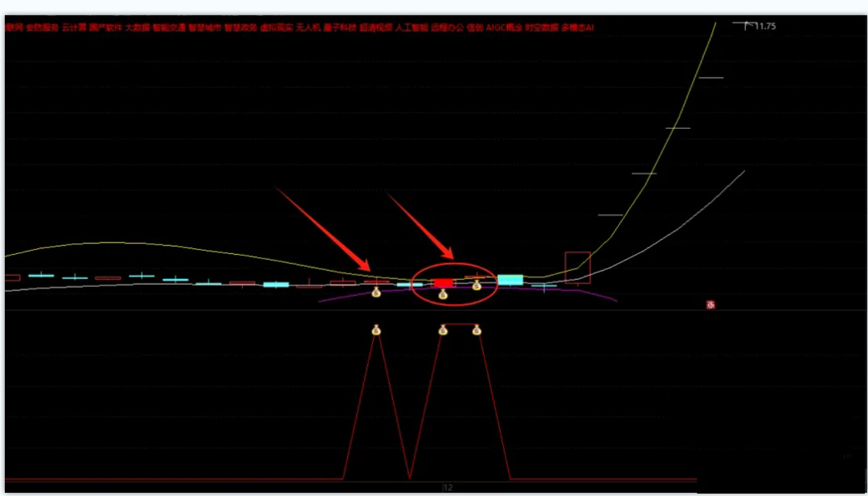Select the large cyan candlestick
Viewport: 868px width, 496px height.
510,280
